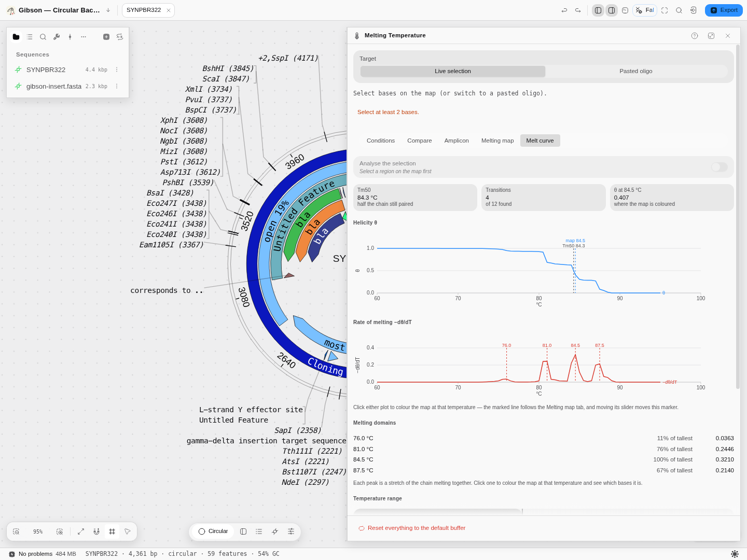Click the A-Z sort icon

coord(120,37)
